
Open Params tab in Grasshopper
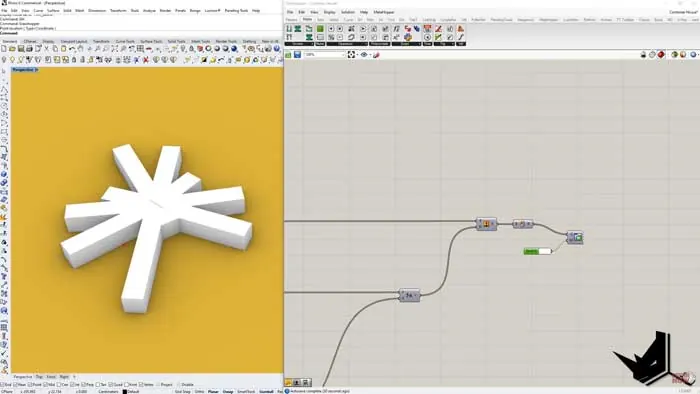(x=292, y=20)
